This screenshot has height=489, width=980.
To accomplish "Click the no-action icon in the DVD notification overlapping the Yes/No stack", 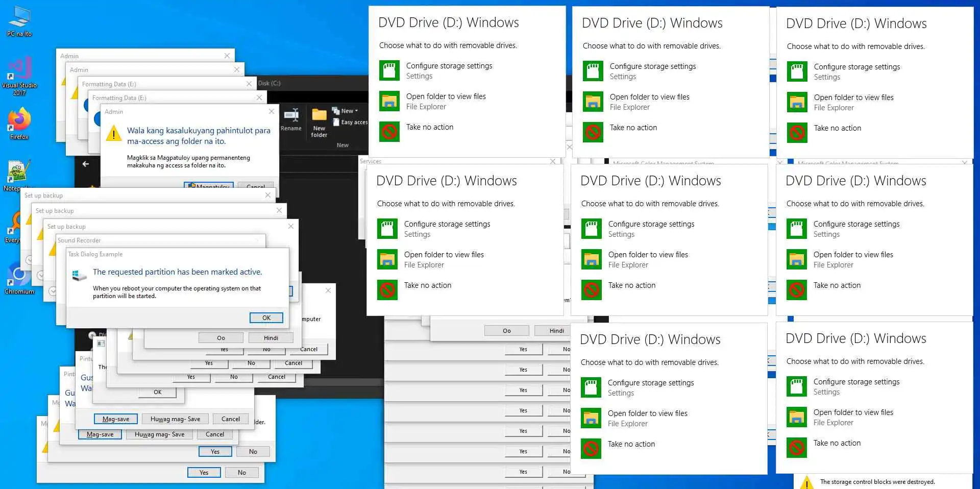I will coord(591,449).
